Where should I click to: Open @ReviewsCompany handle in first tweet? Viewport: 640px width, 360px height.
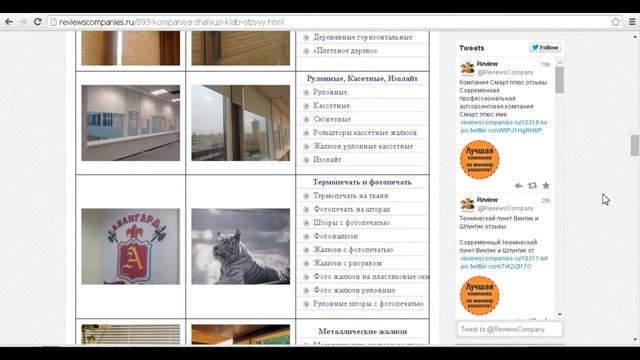505,72
